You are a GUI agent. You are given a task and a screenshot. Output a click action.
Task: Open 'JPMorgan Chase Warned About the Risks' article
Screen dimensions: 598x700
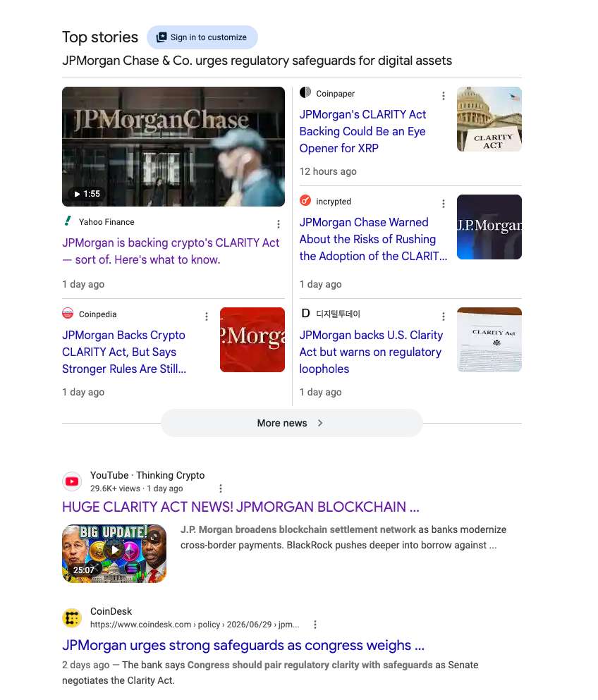[373, 239]
